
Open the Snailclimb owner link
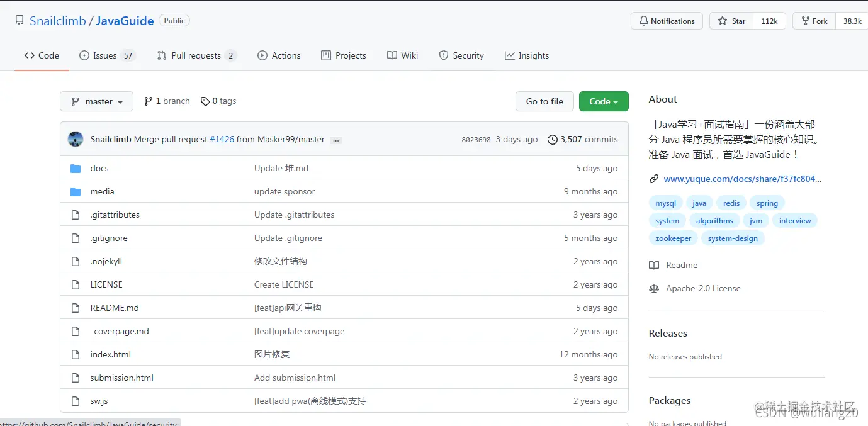coord(57,21)
